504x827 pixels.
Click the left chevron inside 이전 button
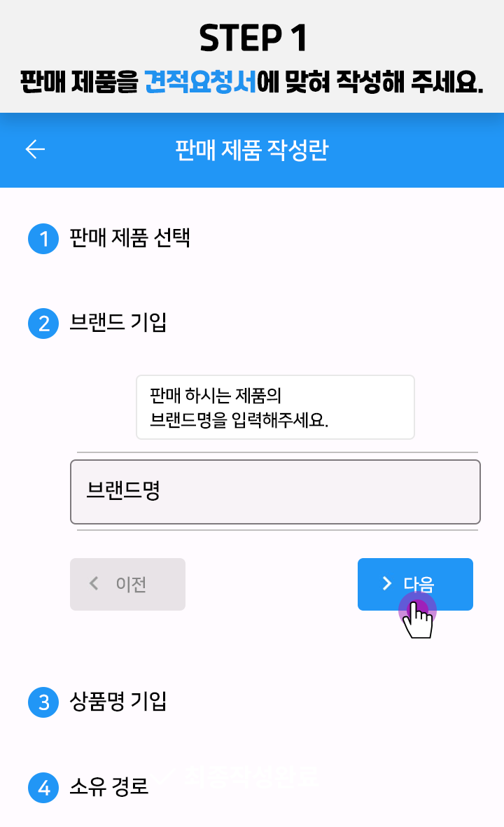point(94,584)
